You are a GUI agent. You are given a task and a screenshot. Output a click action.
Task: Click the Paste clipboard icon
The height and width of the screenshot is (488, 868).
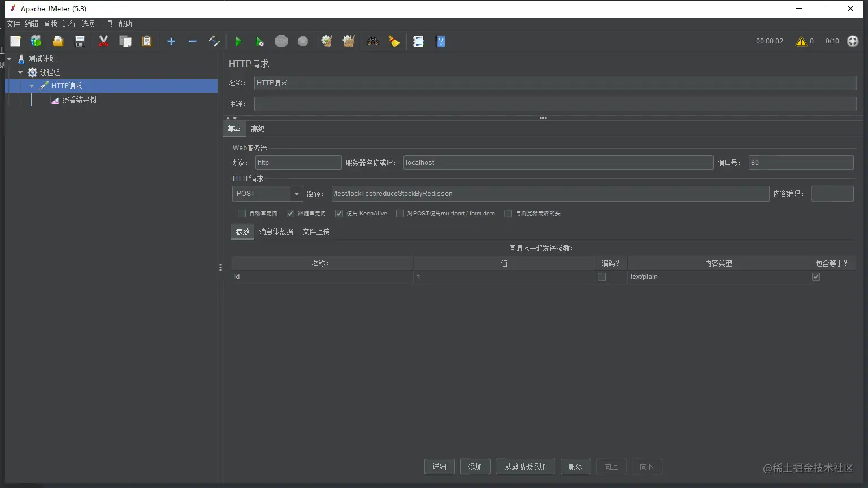(x=147, y=41)
